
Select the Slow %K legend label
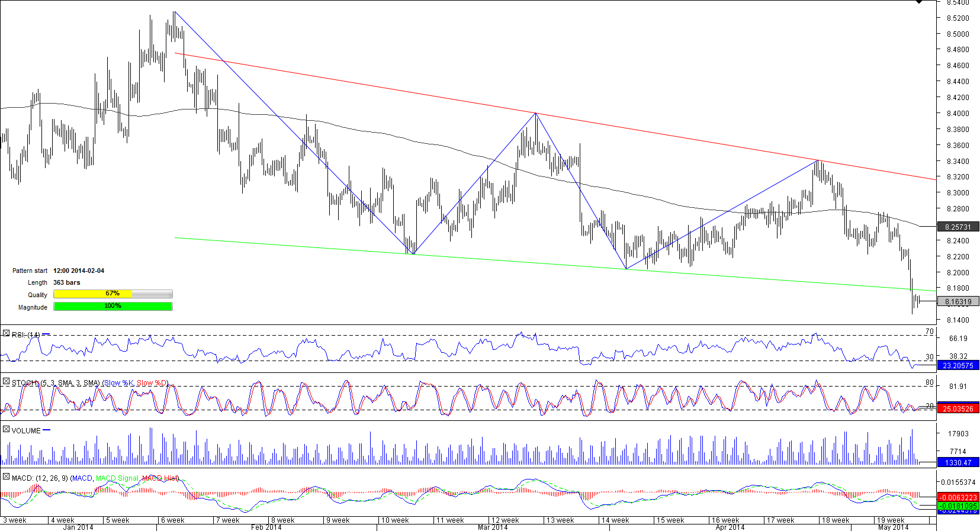click(118, 383)
